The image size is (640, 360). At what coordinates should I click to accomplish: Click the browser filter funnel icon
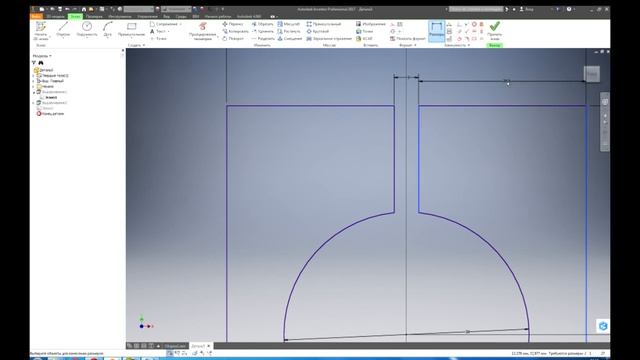point(34,63)
